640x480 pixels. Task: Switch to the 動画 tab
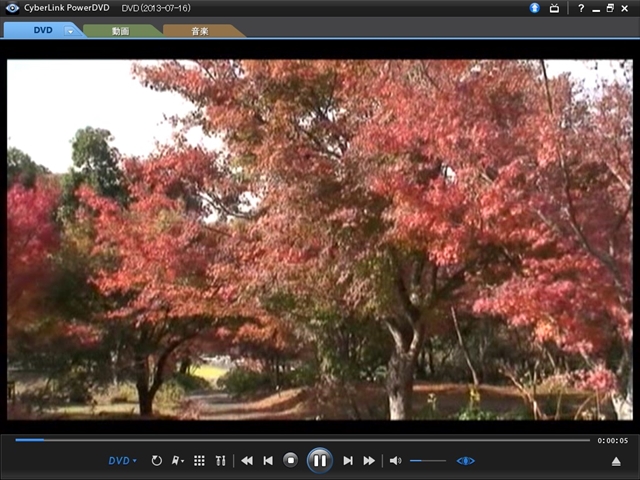pos(120,31)
